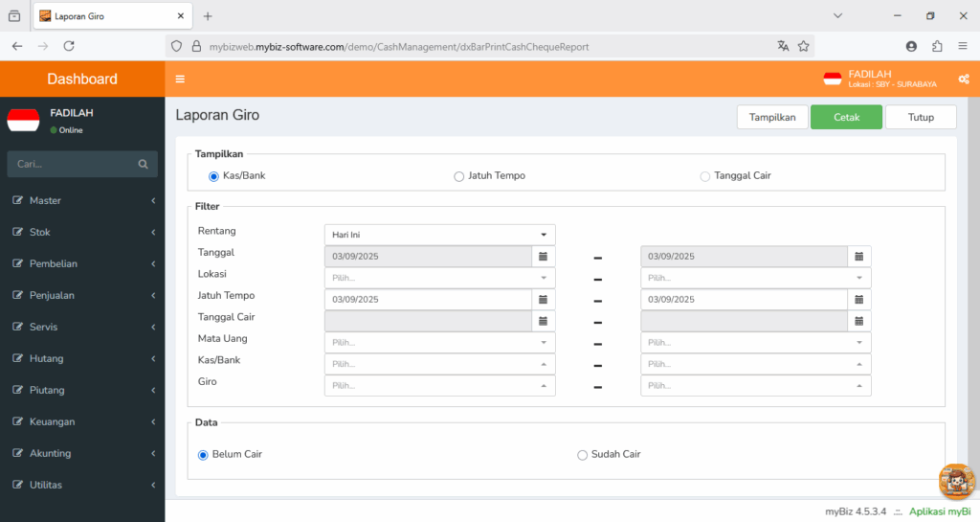Open the browser account icon
Image resolution: width=980 pixels, height=522 pixels.
(911, 46)
